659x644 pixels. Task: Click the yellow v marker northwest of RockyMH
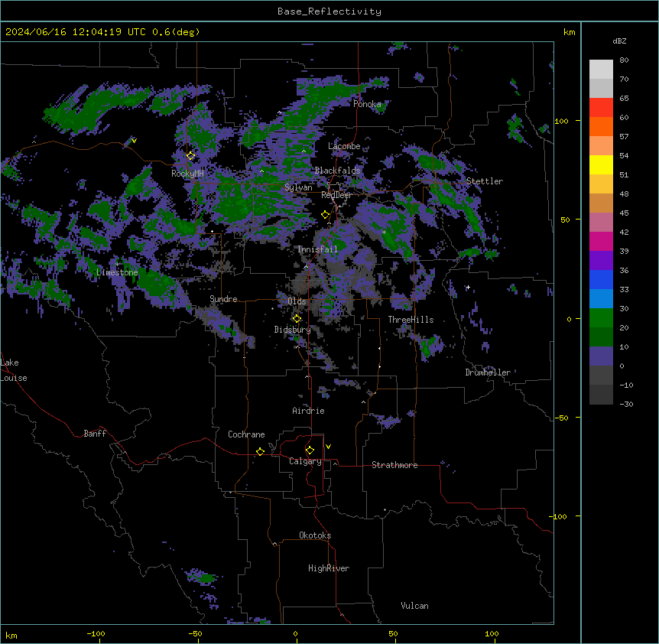tap(134, 141)
